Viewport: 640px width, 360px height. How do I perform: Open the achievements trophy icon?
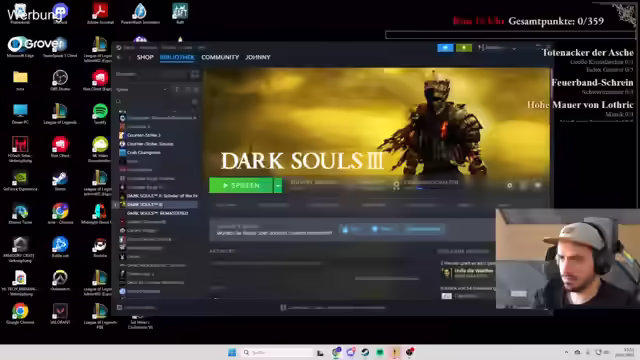point(396,185)
